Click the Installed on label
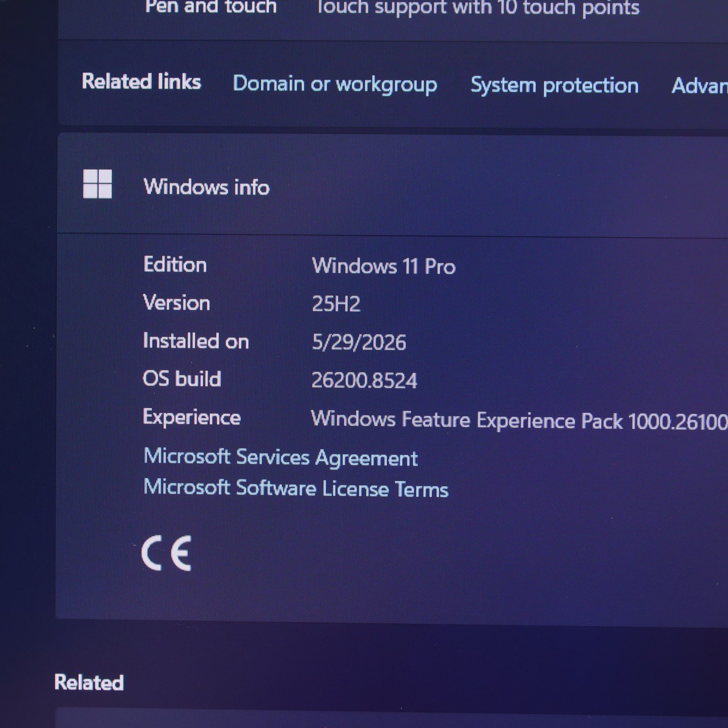This screenshot has height=728, width=728. pyautogui.click(x=196, y=341)
